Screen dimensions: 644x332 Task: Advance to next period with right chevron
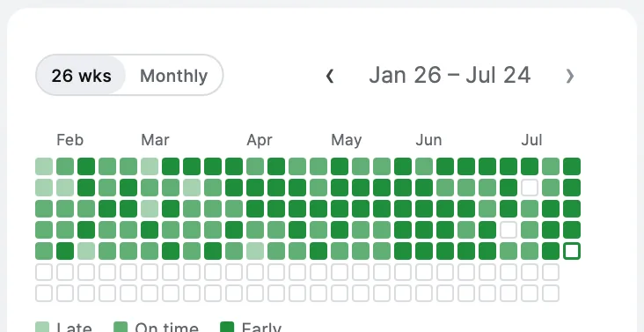click(x=570, y=76)
